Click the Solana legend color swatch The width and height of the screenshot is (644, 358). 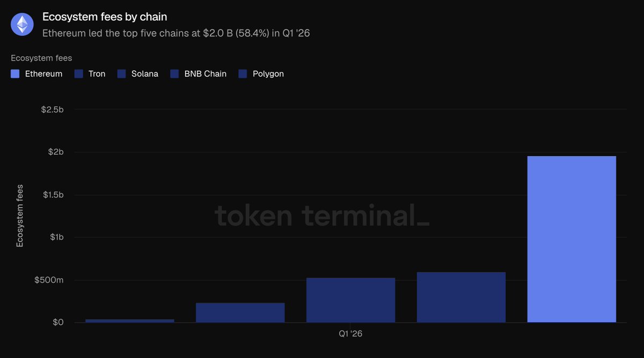pyautogui.click(x=121, y=74)
